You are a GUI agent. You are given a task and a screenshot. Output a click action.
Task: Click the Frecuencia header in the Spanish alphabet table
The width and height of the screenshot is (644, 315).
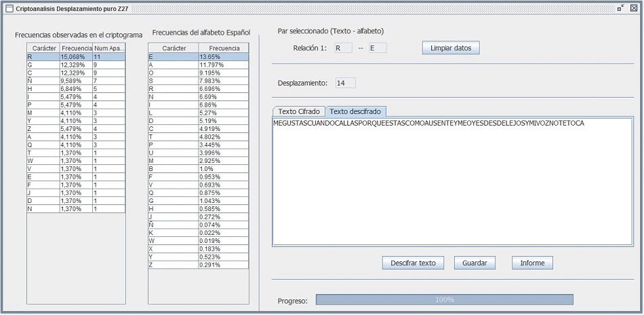tap(224, 48)
